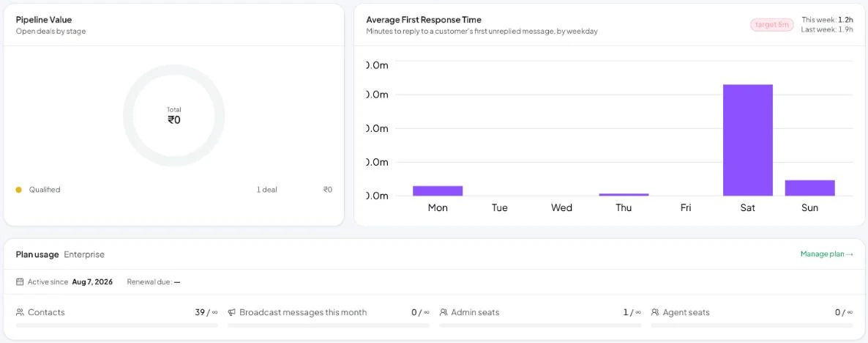Click the Qualified stage label
The width and height of the screenshot is (868, 343).
tap(45, 190)
